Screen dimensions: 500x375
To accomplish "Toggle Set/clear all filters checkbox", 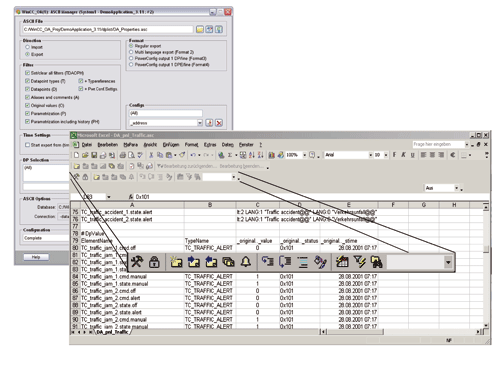I will point(27,73).
